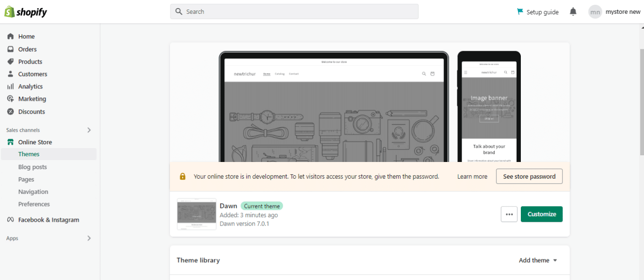Click the Online Store sales channel icon
The height and width of the screenshot is (280, 644).
pyautogui.click(x=11, y=142)
